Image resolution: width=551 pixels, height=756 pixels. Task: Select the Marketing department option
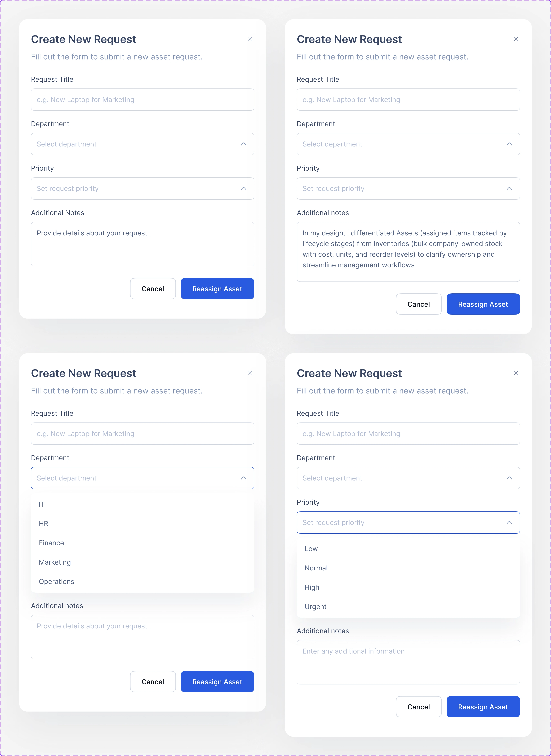[142, 562]
